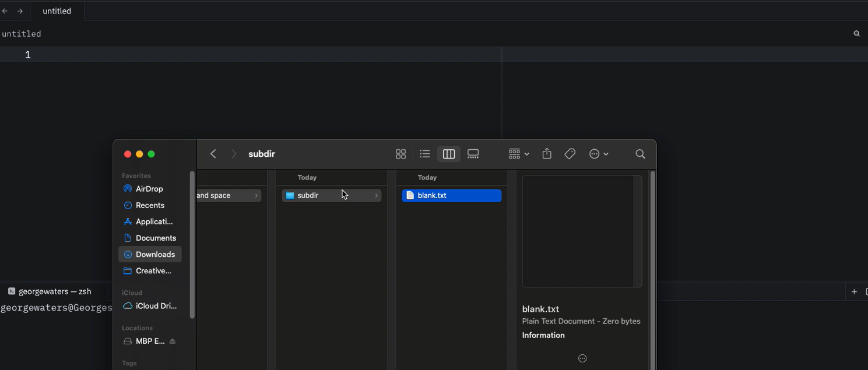
Task: Click the More button in the preview pane
Action: pyautogui.click(x=582, y=358)
